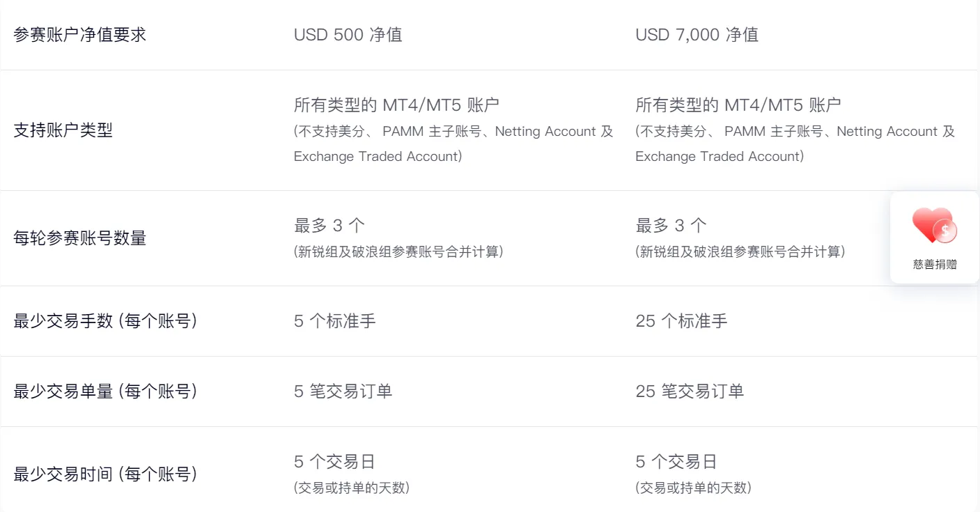Click the USD 7,000 净值 cell
Screen dimensions: 980x512
[x=697, y=35]
